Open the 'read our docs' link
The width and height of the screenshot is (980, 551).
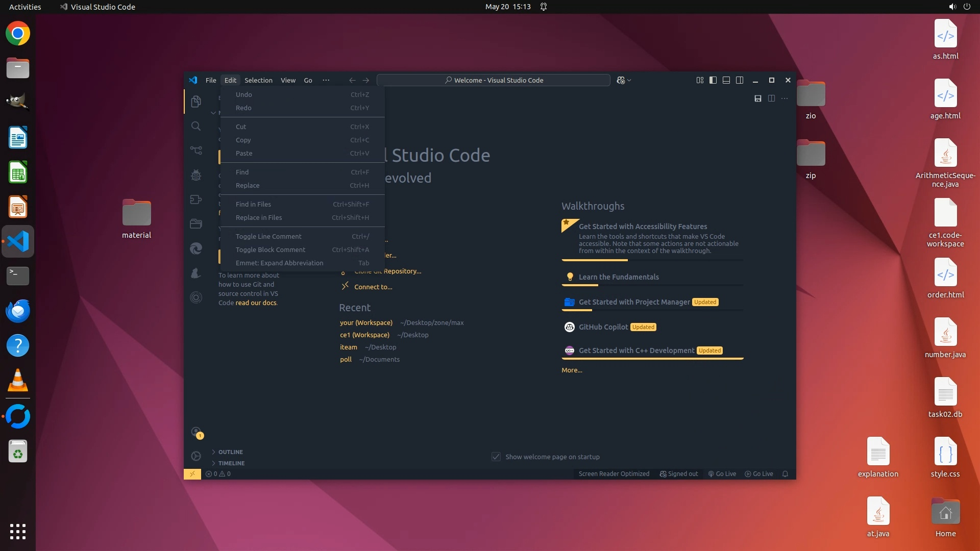[256, 303]
